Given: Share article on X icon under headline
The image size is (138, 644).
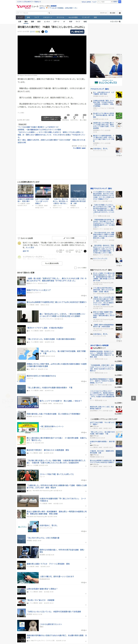Looking at the screenshot, I should click(43, 32).
